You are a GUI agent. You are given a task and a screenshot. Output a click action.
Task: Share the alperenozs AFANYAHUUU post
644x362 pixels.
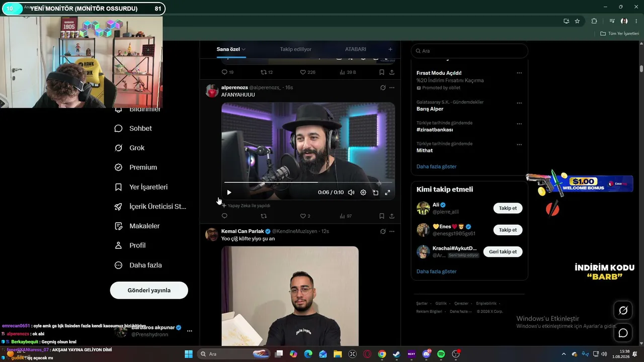(392, 216)
